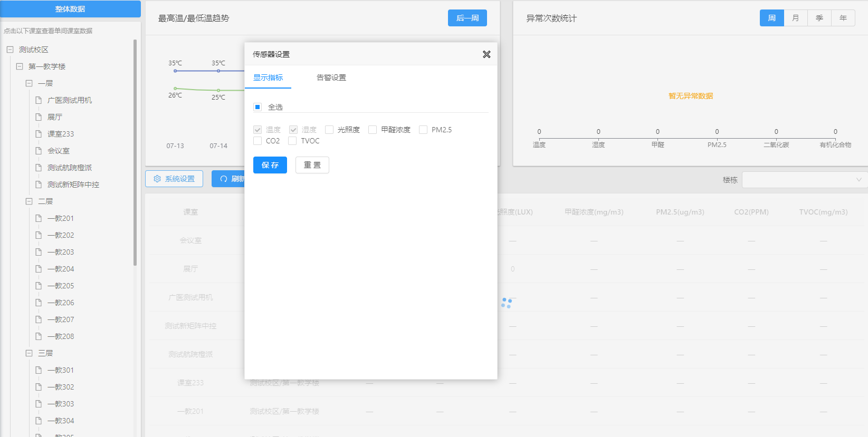Click the 会议室 table cell
The image size is (868, 437).
(x=190, y=240)
